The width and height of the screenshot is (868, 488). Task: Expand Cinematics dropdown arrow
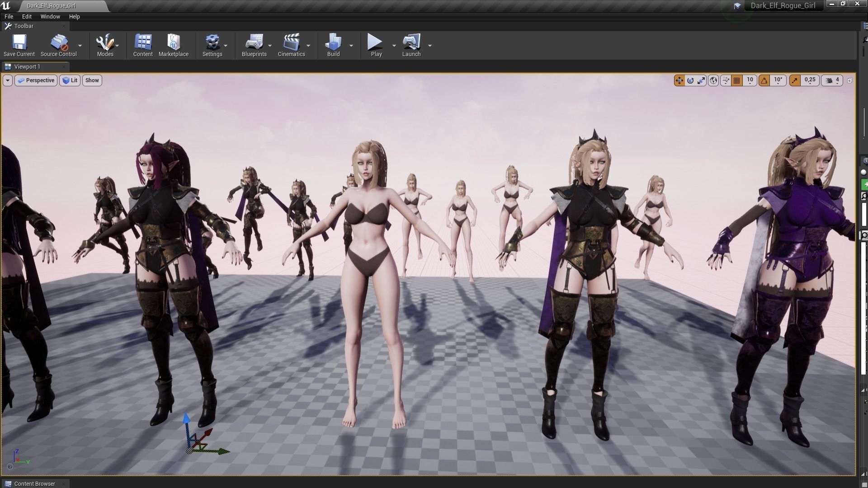click(x=308, y=46)
